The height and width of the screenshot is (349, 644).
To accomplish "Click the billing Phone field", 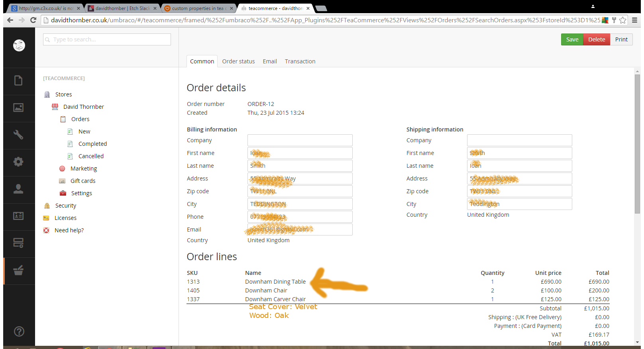I will (300, 217).
